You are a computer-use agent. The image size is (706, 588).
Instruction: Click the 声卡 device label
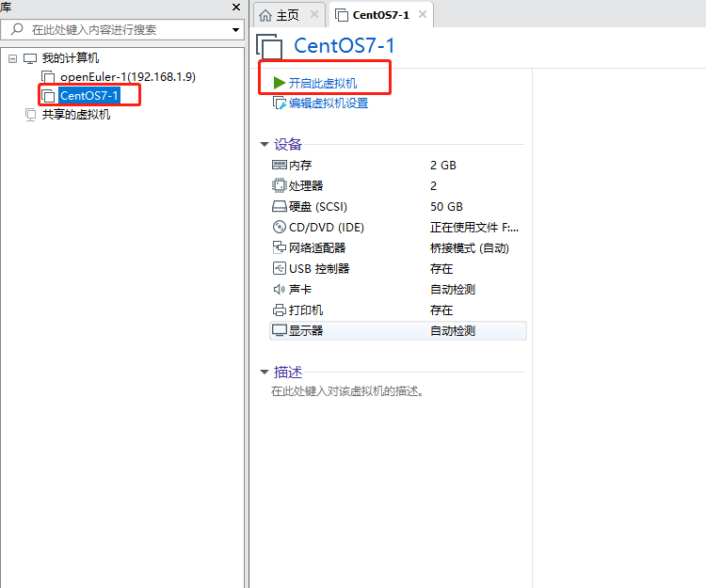tap(300, 289)
